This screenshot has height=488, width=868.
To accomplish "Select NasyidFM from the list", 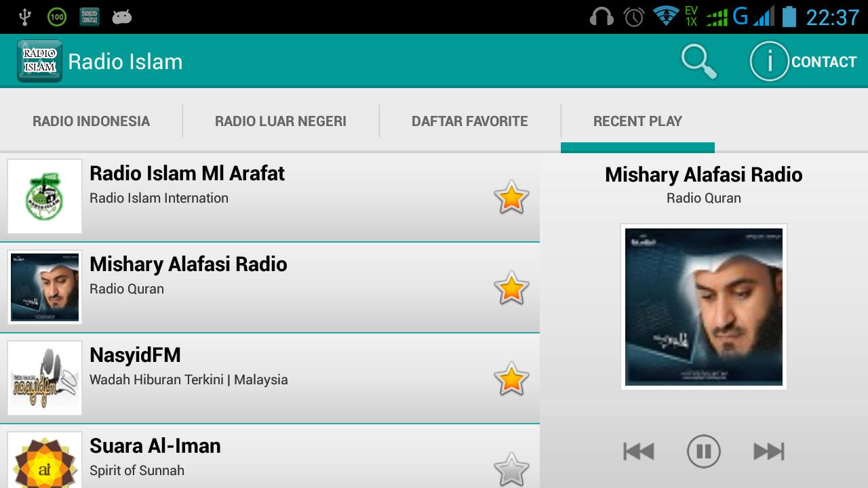I will [x=270, y=378].
